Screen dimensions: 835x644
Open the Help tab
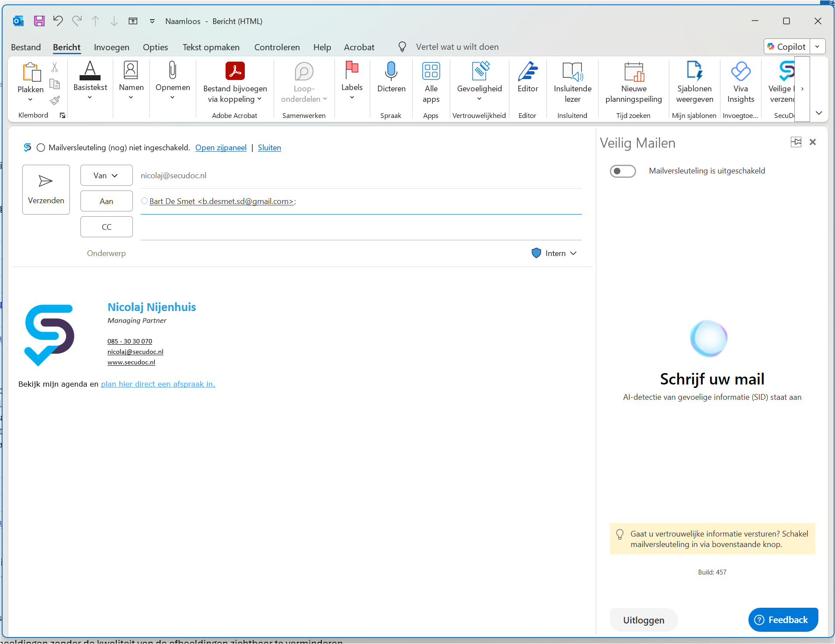tap(322, 47)
